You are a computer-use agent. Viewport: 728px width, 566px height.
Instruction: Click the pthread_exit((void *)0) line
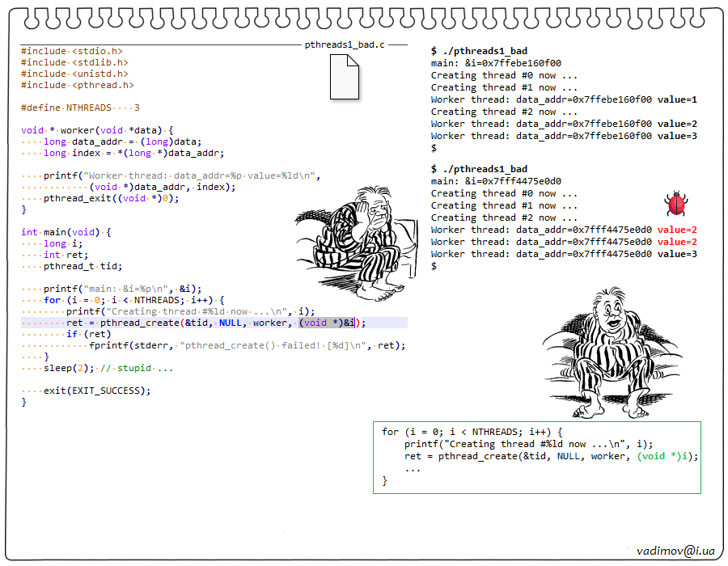coord(111,198)
